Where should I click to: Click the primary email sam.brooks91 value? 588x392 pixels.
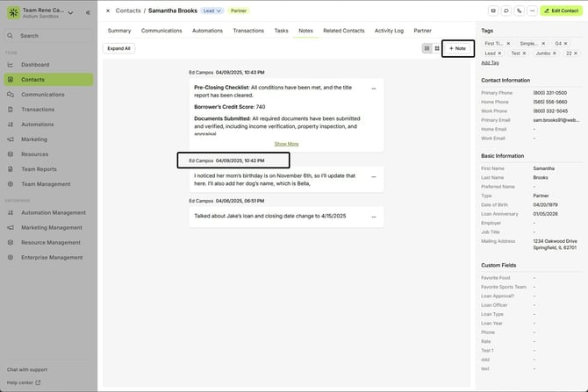pyautogui.click(x=556, y=120)
